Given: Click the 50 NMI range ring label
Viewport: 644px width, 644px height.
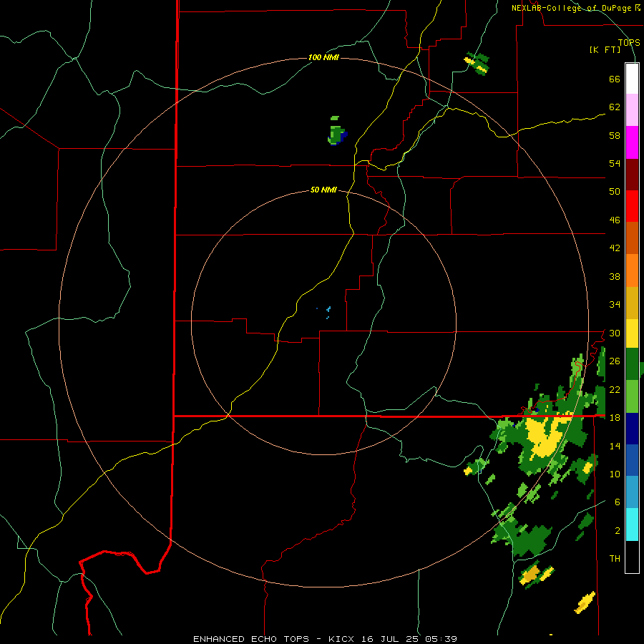Looking at the screenshot, I should pyautogui.click(x=323, y=190).
